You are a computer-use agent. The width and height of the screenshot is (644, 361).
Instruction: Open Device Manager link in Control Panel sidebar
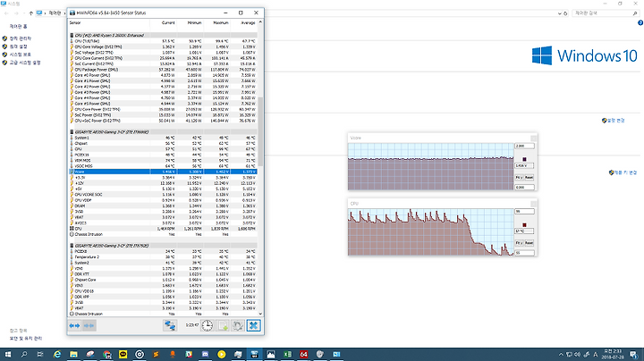tap(20, 38)
